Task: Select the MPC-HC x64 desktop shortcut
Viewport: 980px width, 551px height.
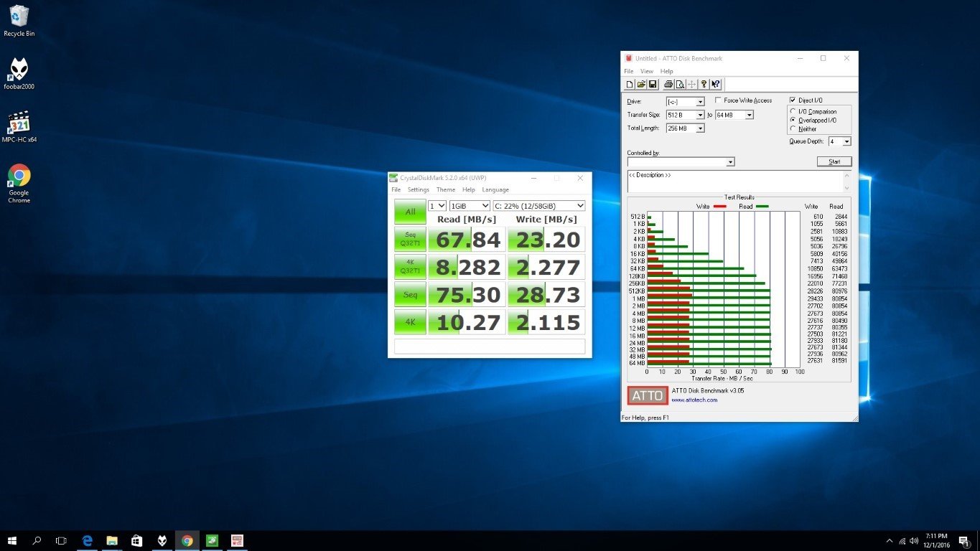Action: pyautogui.click(x=19, y=127)
